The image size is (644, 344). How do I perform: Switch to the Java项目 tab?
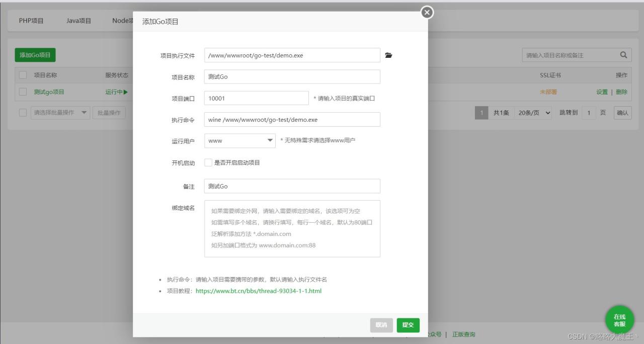[78, 21]
